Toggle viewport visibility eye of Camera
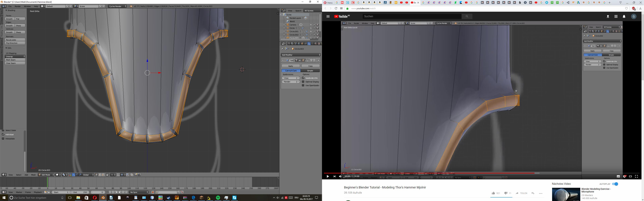The height and width of the screenshot is (201, 644). 311,25
